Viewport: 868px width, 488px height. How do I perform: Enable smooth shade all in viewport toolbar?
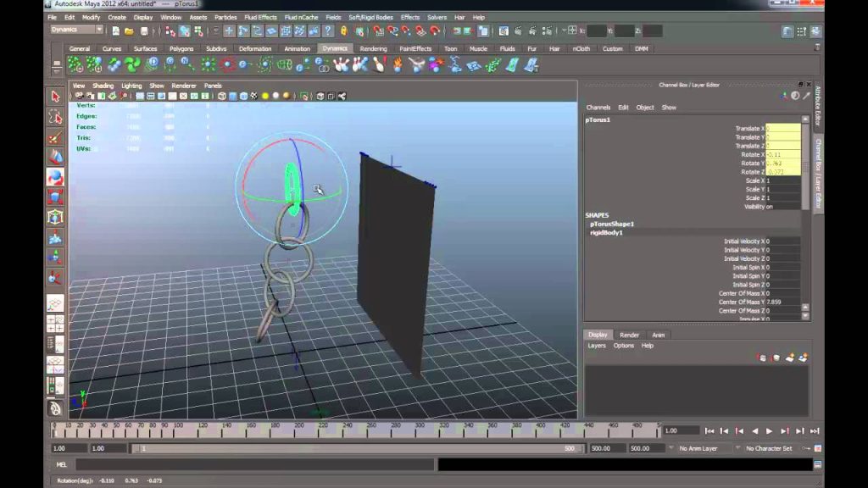click(x=232, y=97)
